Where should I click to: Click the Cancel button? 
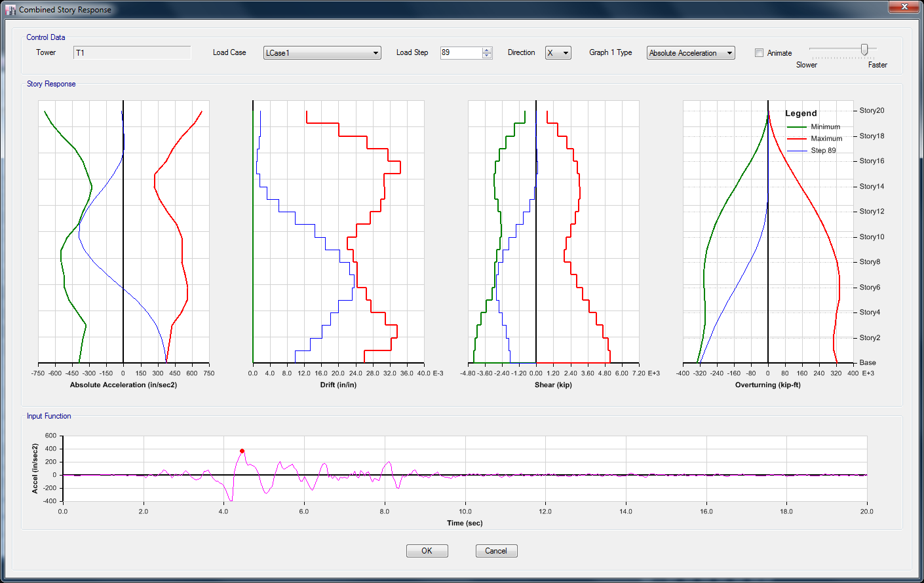(496, 551)
